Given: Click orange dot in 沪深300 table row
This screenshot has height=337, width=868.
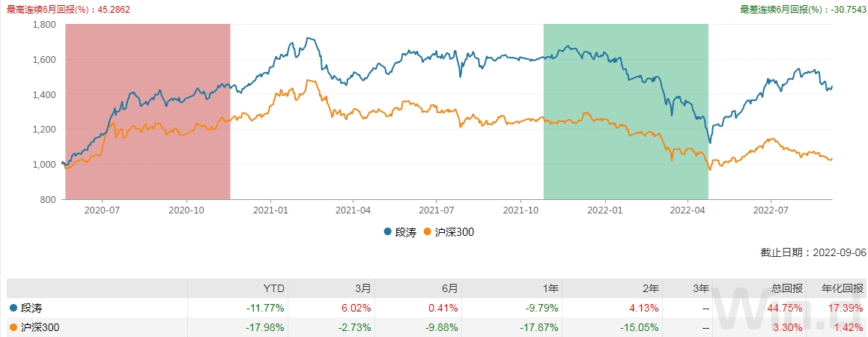Looking at the screenshot, I should (13, 327).
